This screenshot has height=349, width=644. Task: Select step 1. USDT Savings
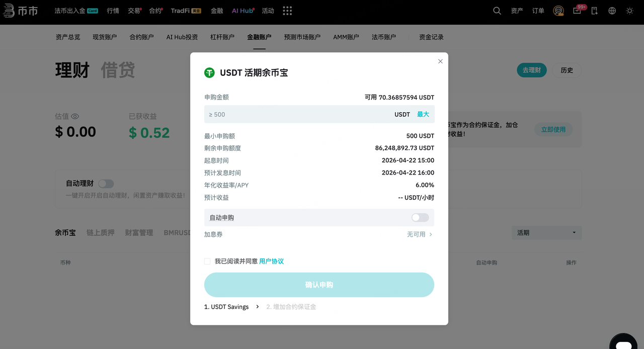(x=226, y=307)
